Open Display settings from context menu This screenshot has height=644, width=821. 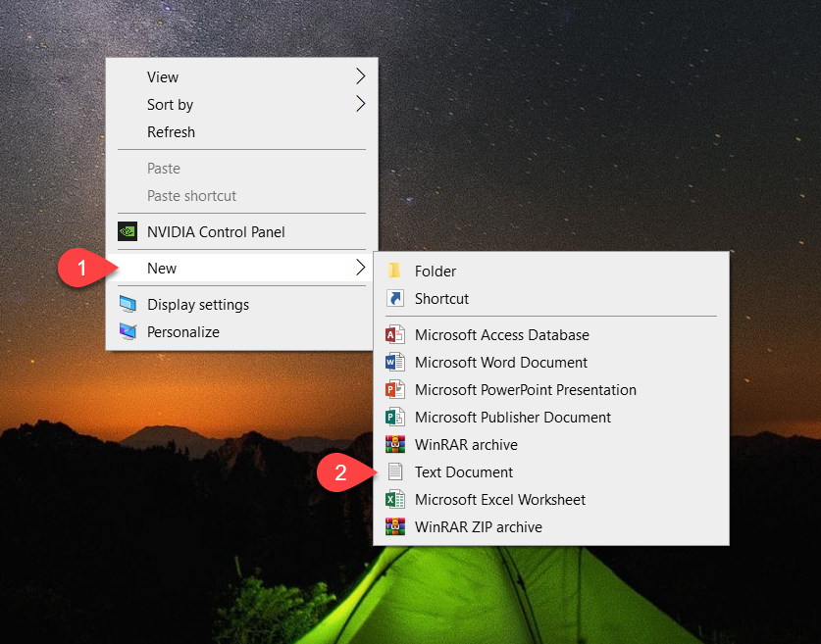pyautogui.click(x=198, y=305)
